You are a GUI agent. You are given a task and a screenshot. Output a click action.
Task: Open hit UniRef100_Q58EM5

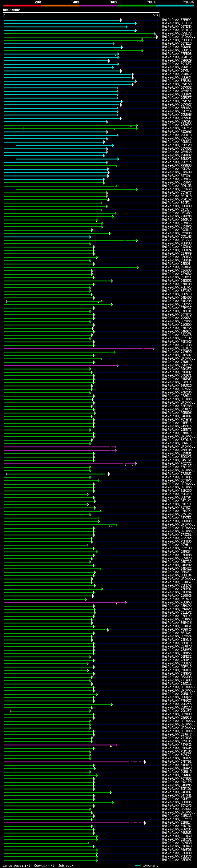click(176, 450)
